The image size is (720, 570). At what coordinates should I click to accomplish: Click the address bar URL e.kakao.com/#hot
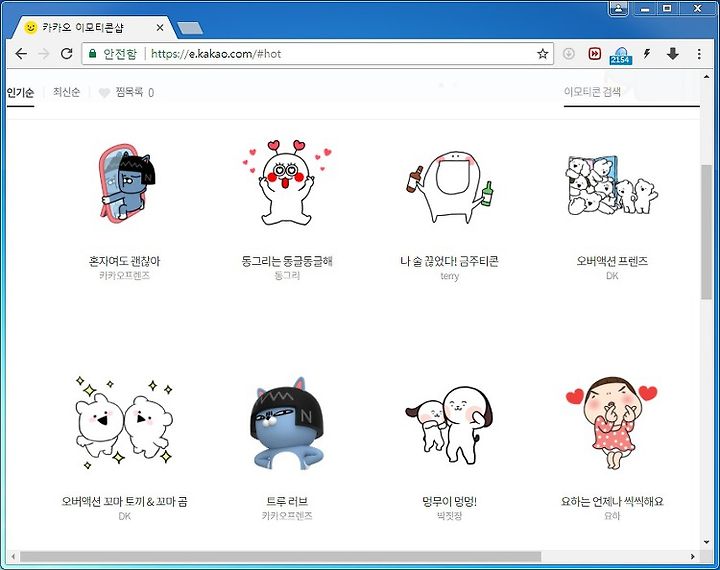216,54
